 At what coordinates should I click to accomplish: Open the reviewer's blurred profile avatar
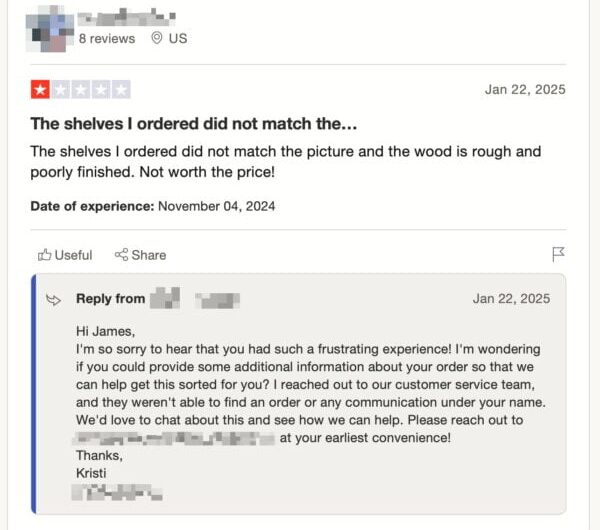tap(50, 27)
